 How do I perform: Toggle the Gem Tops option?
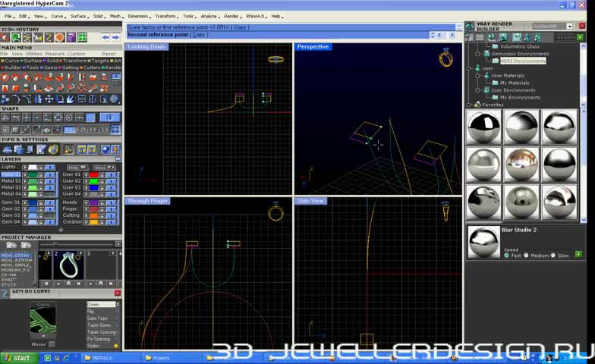102,318
